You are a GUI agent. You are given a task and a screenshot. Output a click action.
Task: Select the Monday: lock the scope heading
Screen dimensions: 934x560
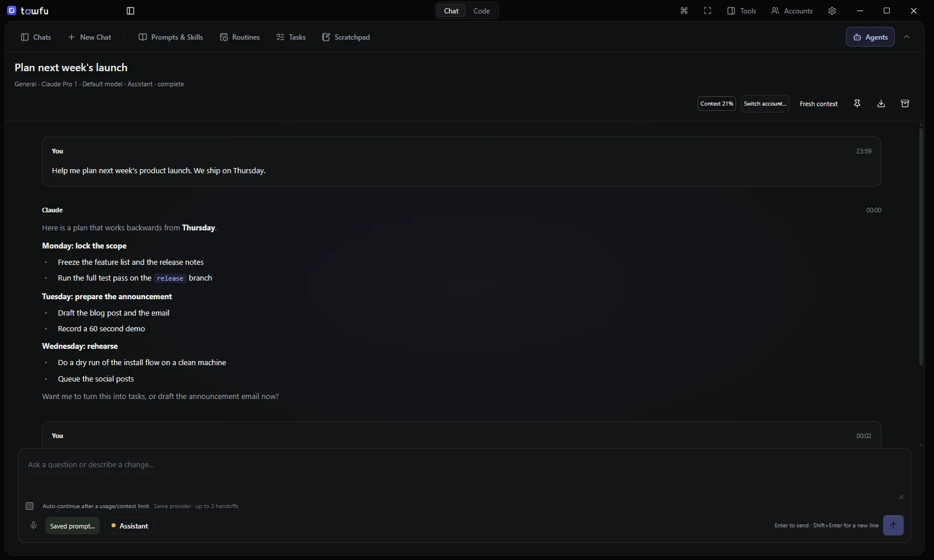84,246
